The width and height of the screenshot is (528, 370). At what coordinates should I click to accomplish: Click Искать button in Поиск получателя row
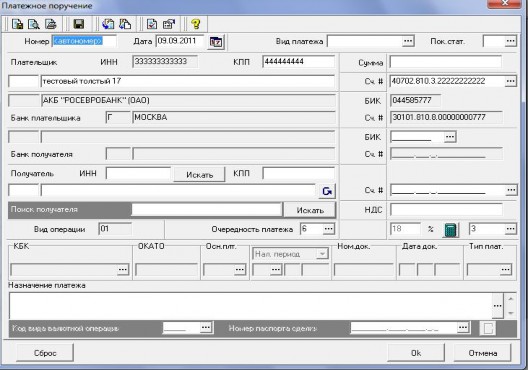(x=310, y=210)
